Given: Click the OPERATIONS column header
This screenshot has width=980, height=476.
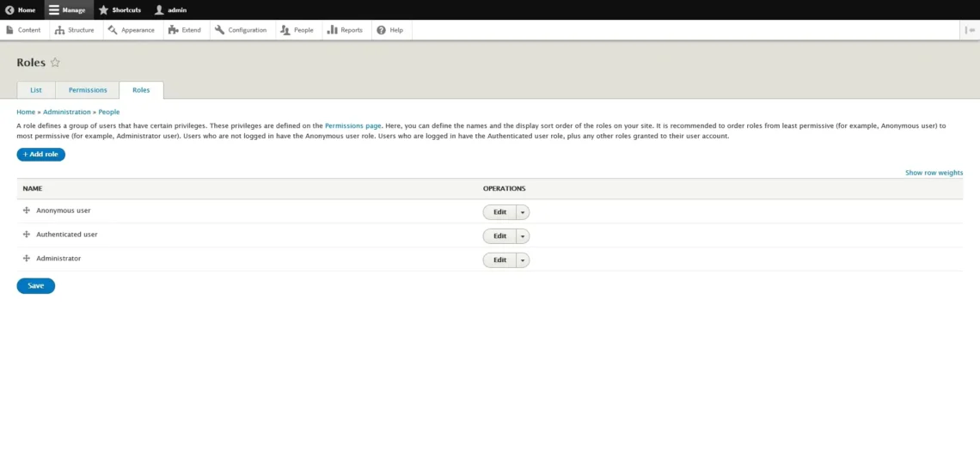Looking at the screenshot, I should (505, 189).
